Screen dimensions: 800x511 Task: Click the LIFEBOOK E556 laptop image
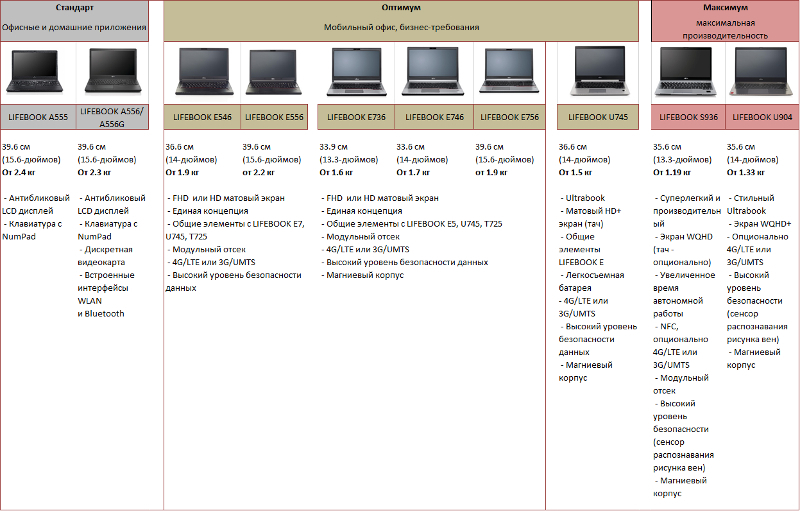273,72
